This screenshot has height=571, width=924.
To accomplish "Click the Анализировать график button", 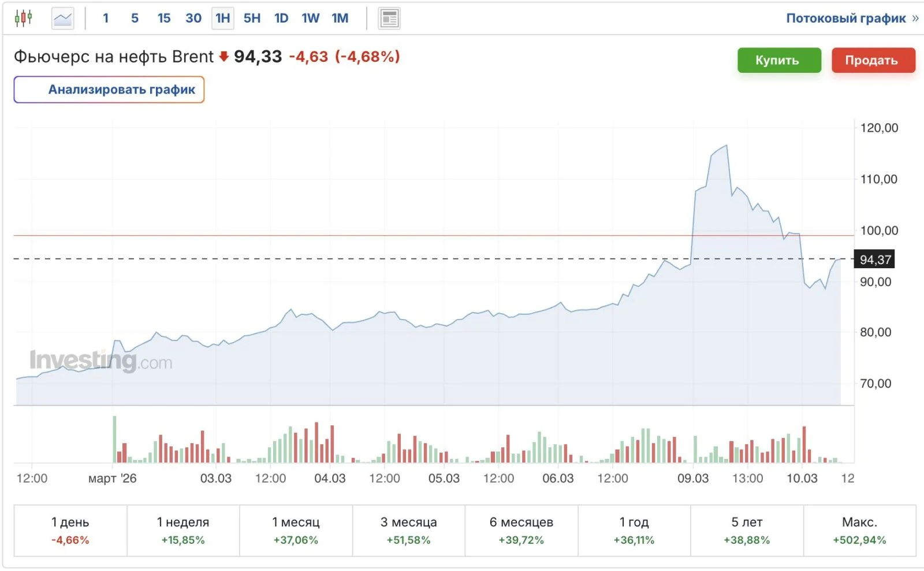I will tap(109, 90).
